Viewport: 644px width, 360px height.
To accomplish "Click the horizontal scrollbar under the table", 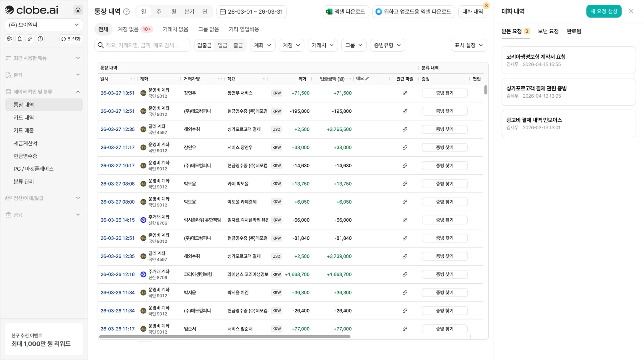I will click(x=224, y=337).
